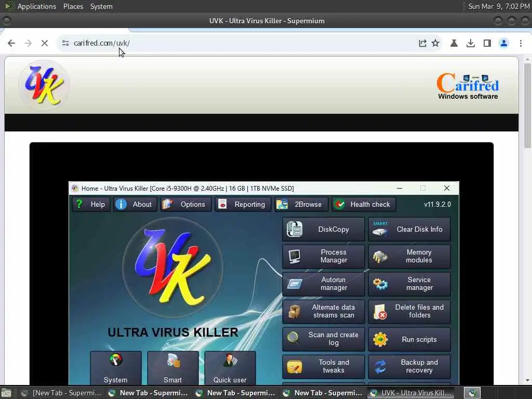Launch 2Browse in UVK
Image resolution: width=532 pixels, height=399 pixels.
pyautogui.click(x=301, y=204)
